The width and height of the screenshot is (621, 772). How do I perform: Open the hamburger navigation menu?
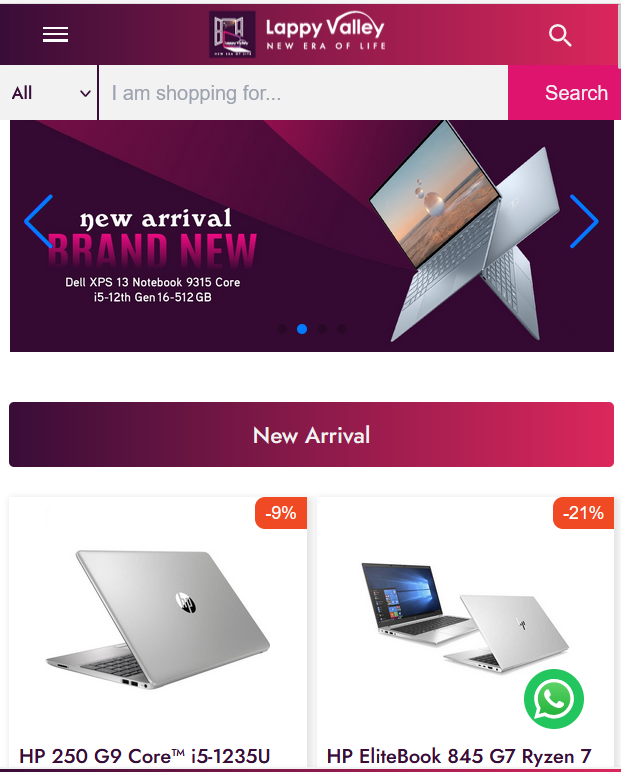click(55, 34)
